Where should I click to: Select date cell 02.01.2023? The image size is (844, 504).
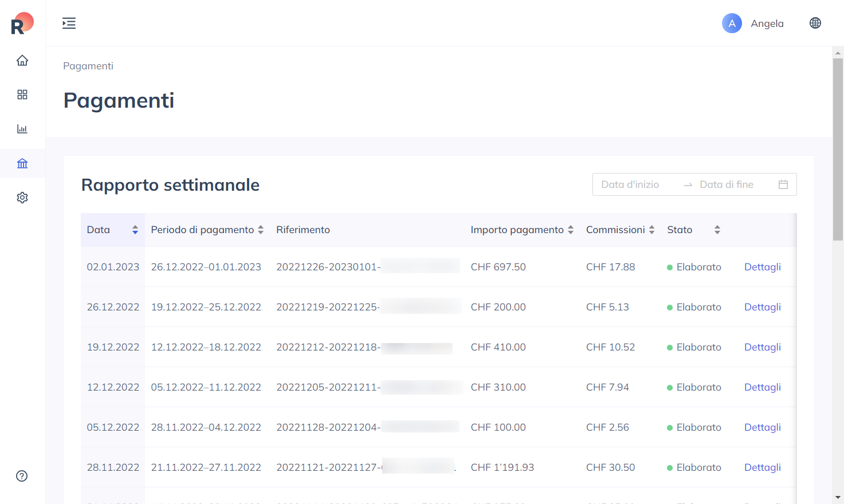(113, 267)
